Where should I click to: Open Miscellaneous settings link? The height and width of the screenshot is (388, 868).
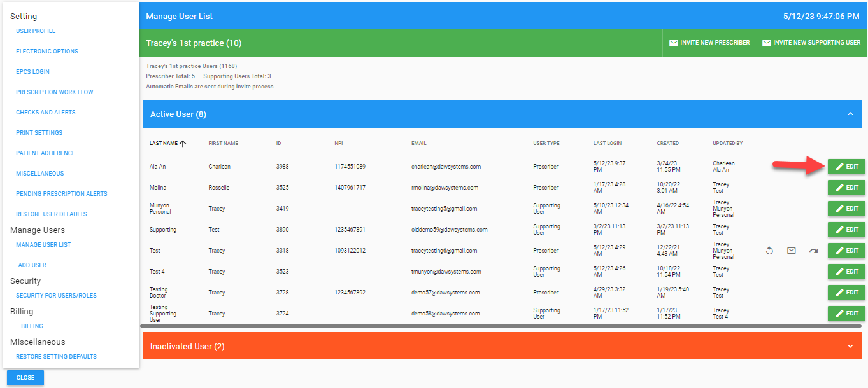pyautogui.click(x=40, y=174)
